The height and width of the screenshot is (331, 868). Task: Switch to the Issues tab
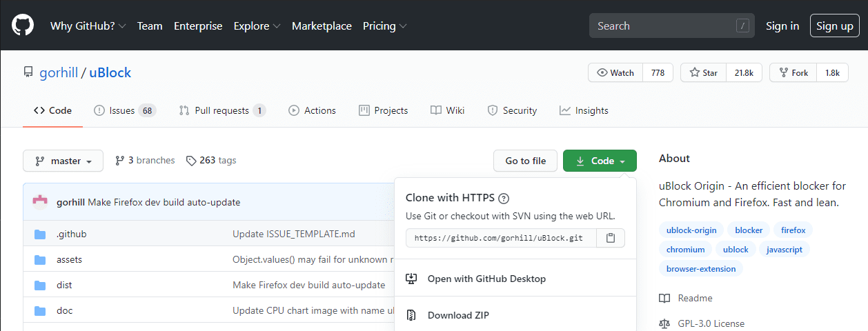[x=125, y=110]
